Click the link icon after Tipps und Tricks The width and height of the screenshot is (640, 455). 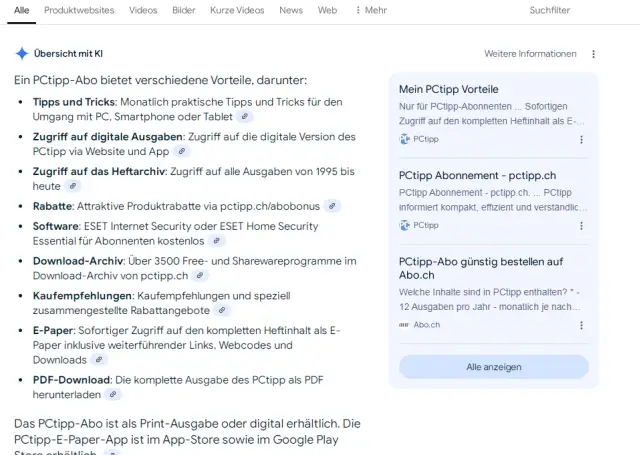pos(246,117)
